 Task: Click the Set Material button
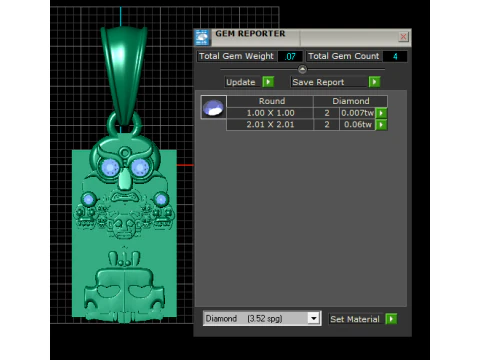[356, 319]
